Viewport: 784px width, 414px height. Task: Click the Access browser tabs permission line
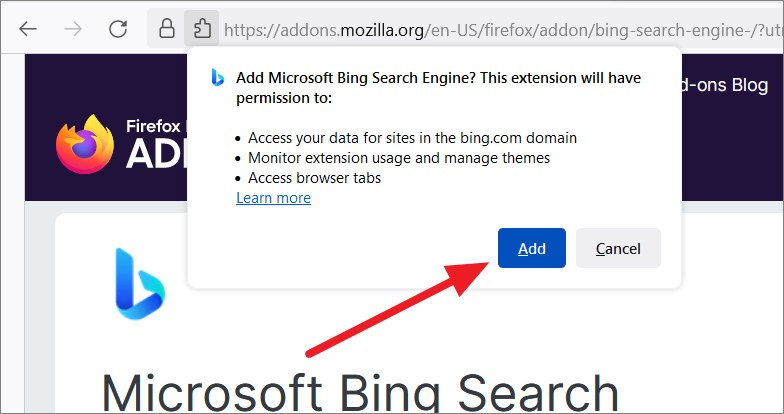(314, 178)
